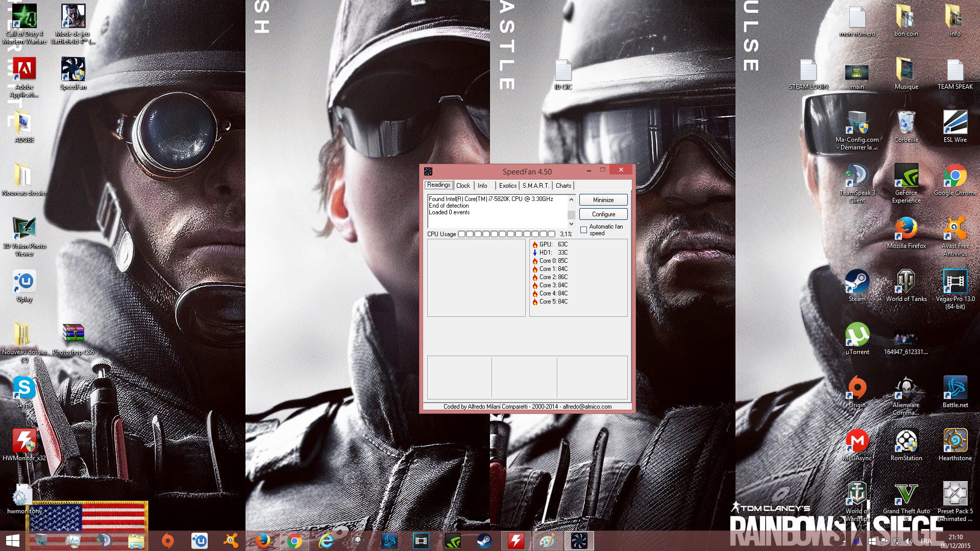This screenshot has height=551, width=980.
Task: Click the CPU Usage progress bar
Action: pos(507,234)
